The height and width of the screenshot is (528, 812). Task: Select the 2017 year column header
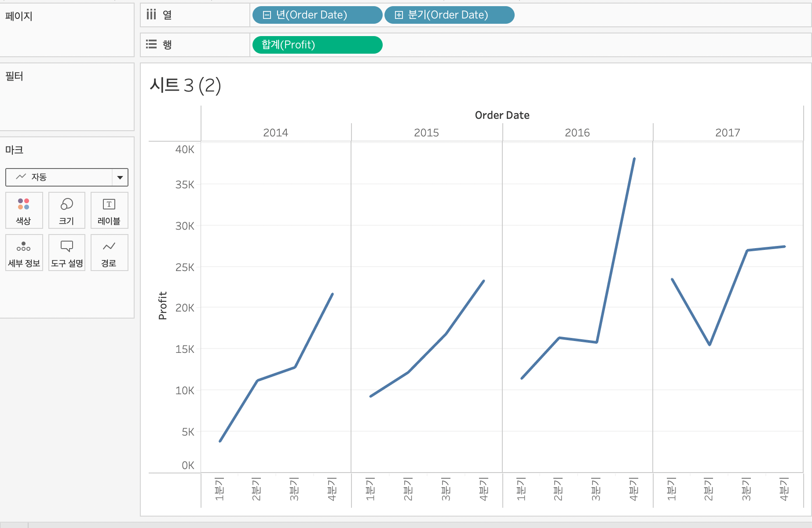[728, 132]
